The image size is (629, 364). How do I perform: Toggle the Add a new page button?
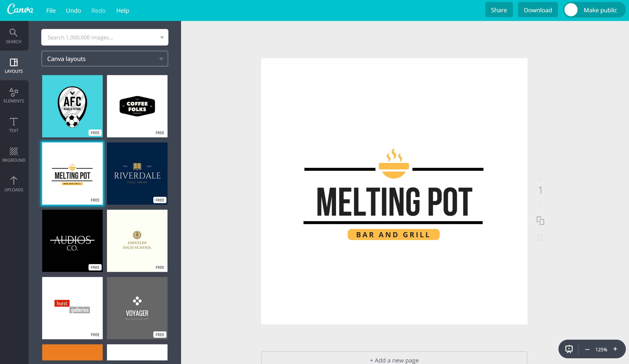click(x=394, y=360)
